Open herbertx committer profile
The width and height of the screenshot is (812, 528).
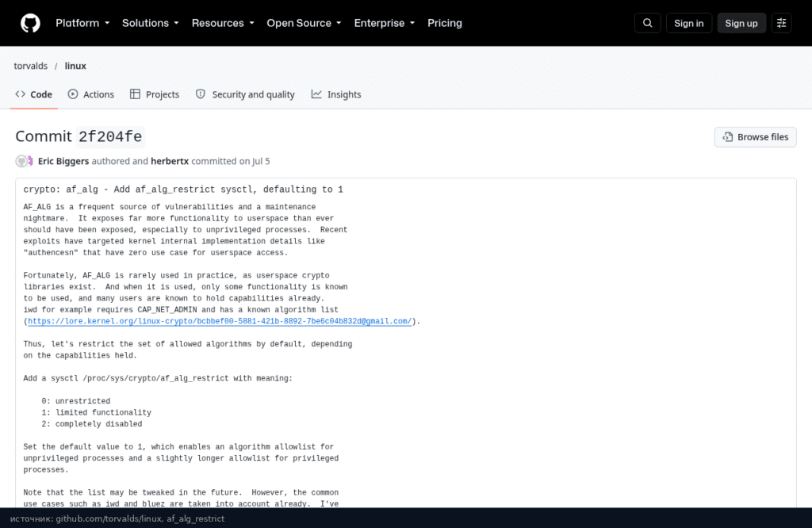click(170, 161)
